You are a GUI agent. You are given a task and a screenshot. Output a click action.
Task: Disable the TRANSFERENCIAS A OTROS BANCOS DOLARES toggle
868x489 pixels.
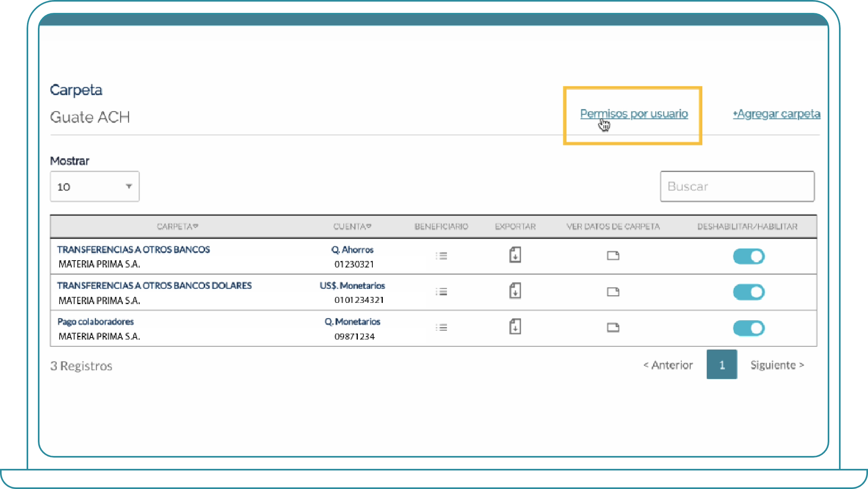tap(748, 292)
